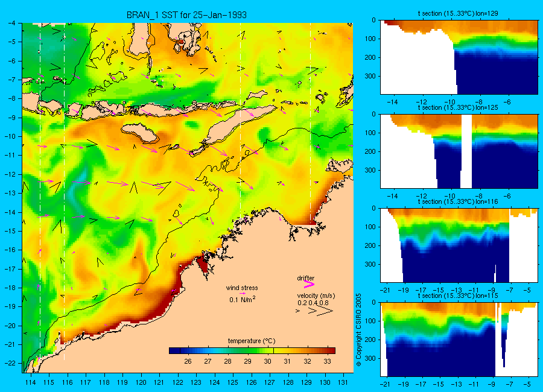Click longitude label '131' on the map's bottom axis
The height and width of the screenshot is (392, 543).
(x=343, y=382)
